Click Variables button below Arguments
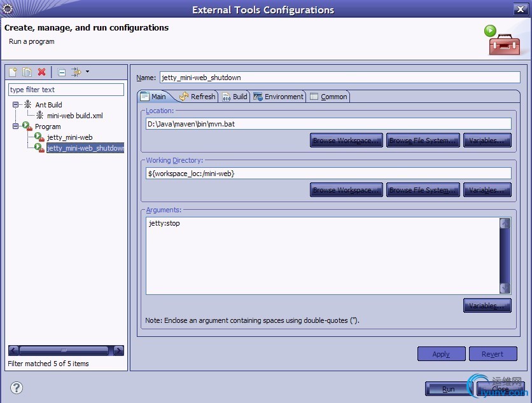The width and height of the screenshot is (532, 403). pos(487,305)
